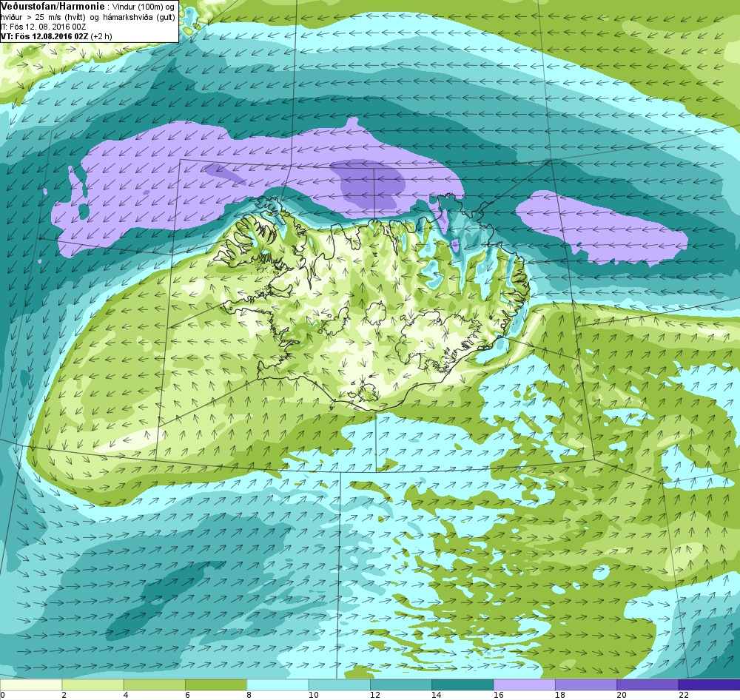Click the legend value '6'
Viewport: 740px width, 700px height.
(187, 695)
